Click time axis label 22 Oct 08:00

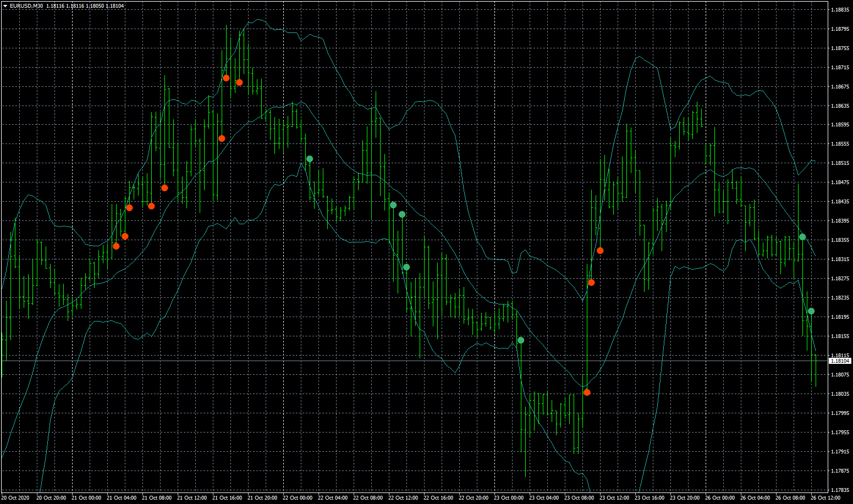[368, 498]
